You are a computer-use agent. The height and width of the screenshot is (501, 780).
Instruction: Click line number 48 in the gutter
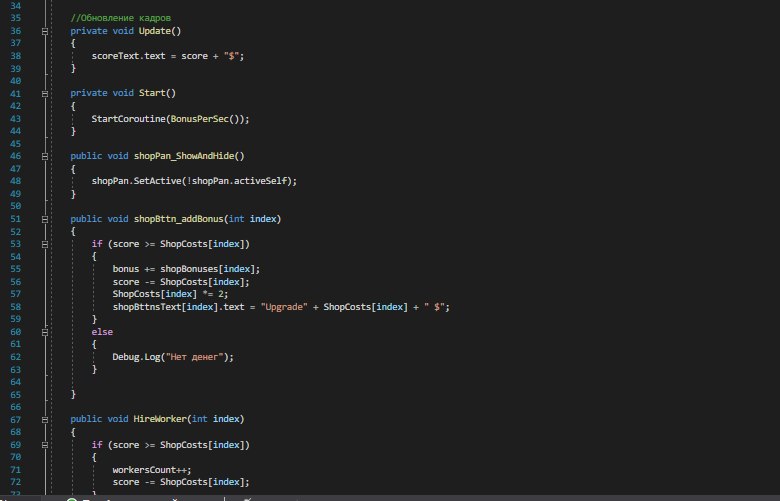15,181
